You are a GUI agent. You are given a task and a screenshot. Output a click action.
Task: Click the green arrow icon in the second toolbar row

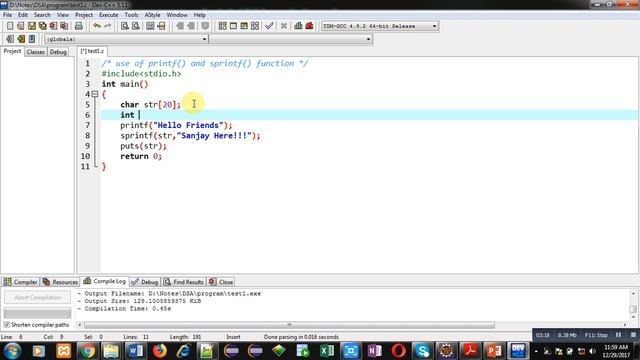click(21, 39)
